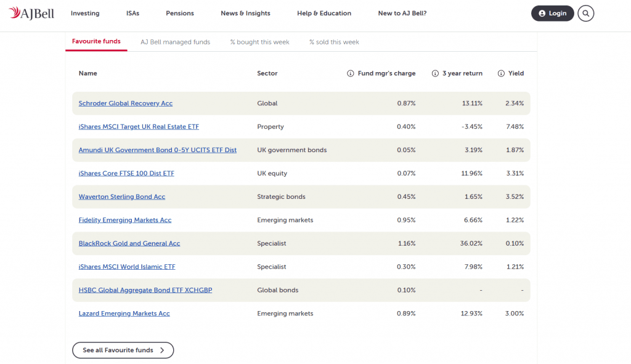Click info icon beside 3 year return
Screen dimensions: 631x364
(435, 73)
